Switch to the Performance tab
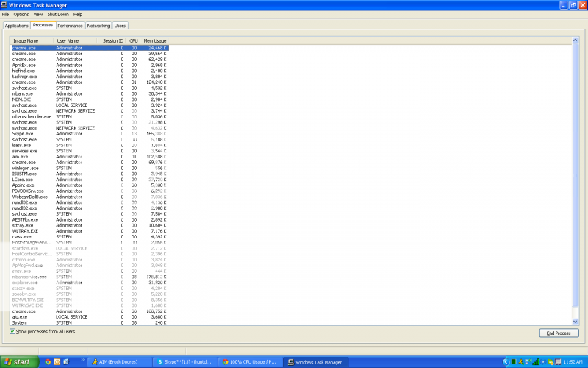The width and height of the screenshot is (588, 368). click(x=70, y=26)
